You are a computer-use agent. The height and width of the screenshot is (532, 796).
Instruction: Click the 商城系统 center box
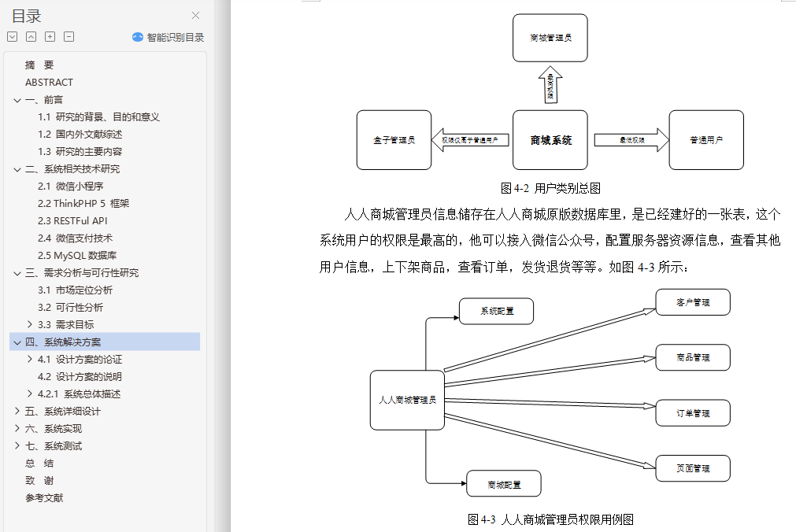pyautogui.click(x=550, y=140)
